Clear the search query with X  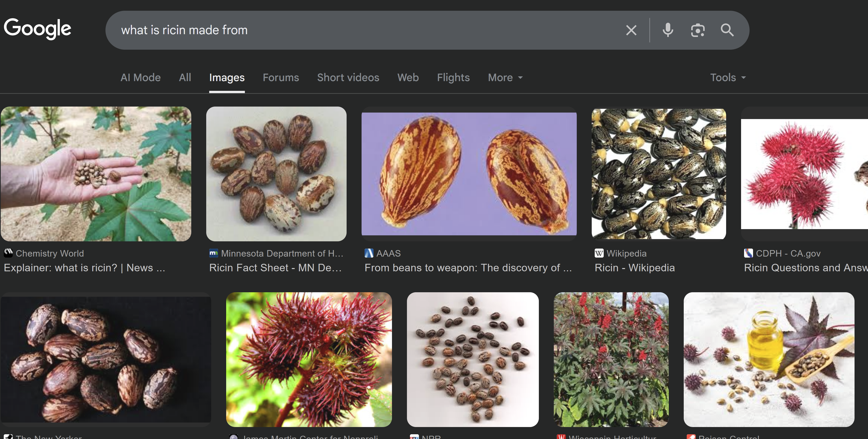[x=631, y=30]
